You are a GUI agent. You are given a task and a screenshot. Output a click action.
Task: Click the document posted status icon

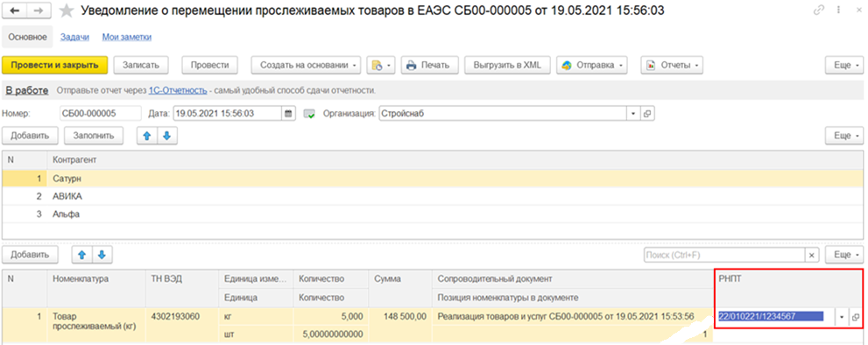(309, 114)
